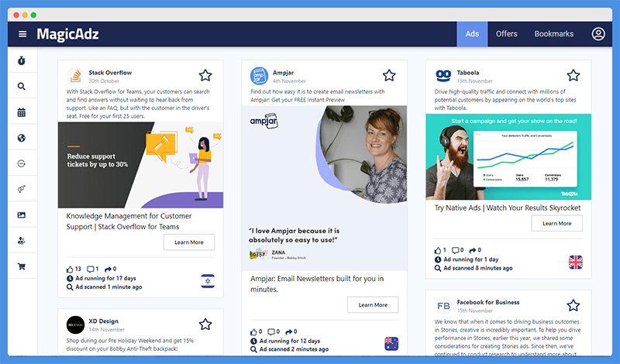Click the share arrow on Taboola ad
The image size is (620, 364).
tap(473, 250)
